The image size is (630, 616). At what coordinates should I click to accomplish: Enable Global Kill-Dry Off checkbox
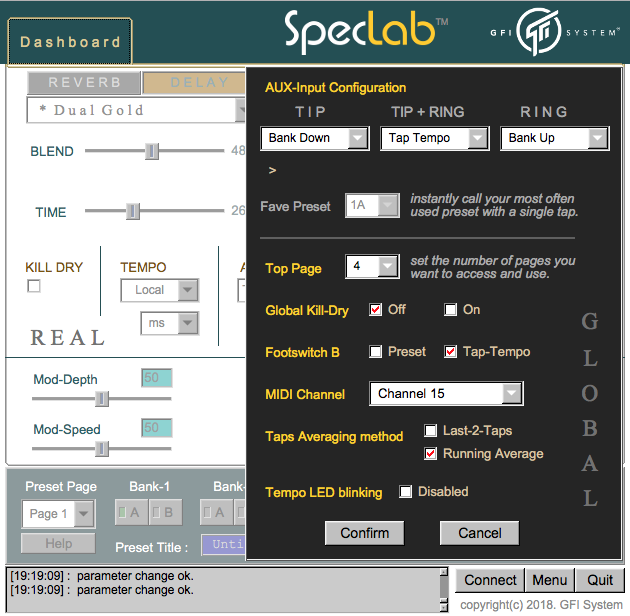pyautogui.click(x=375, y=310)
